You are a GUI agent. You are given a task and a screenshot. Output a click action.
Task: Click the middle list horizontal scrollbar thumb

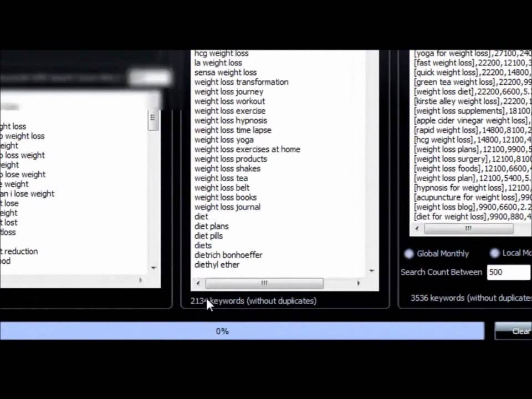coord(264,283)
